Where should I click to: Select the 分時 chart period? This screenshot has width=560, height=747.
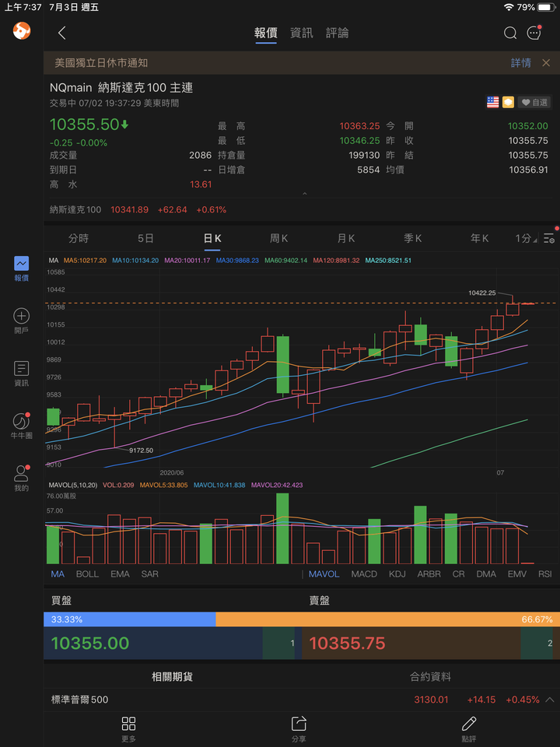click(x=79, y=238)
